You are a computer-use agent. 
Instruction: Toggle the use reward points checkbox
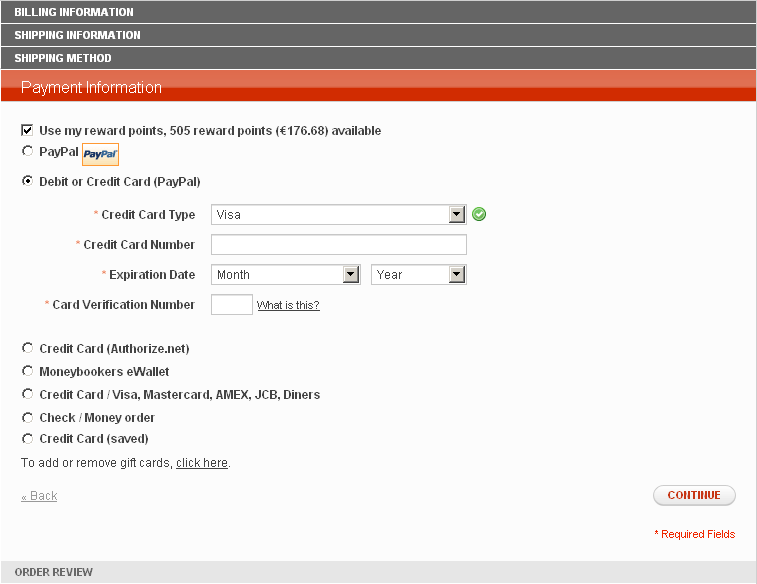[27, 131]
